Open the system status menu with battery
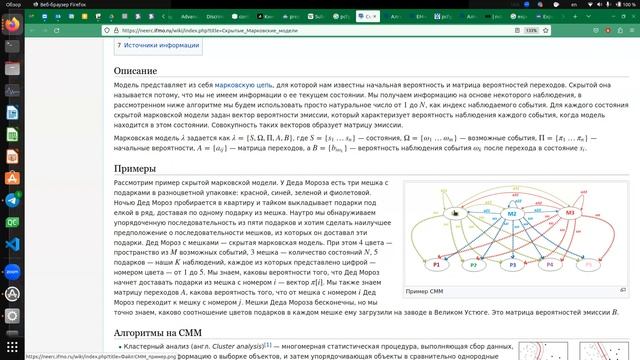 (613, 4)
